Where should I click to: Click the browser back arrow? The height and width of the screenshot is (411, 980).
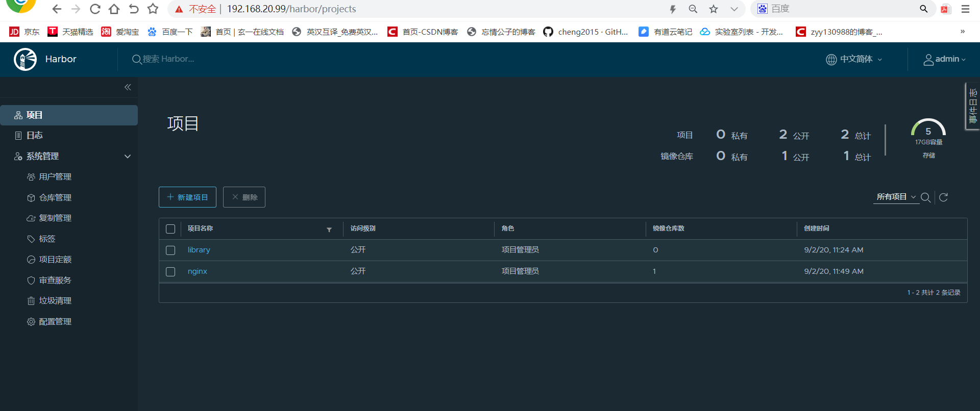pyautogui.click(x=57, y=9)
